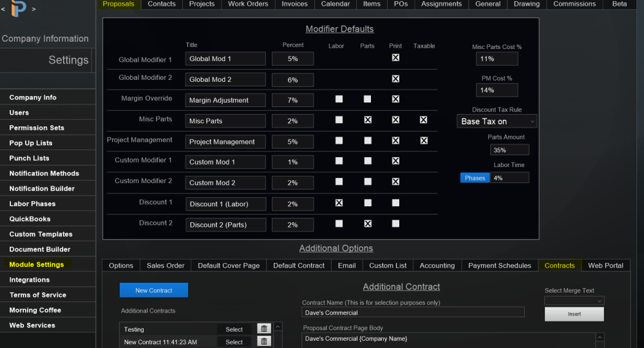The width and height of the screenshot is (644, 348).
Task: Open the Web Portal tab
Action: [605, 266]
